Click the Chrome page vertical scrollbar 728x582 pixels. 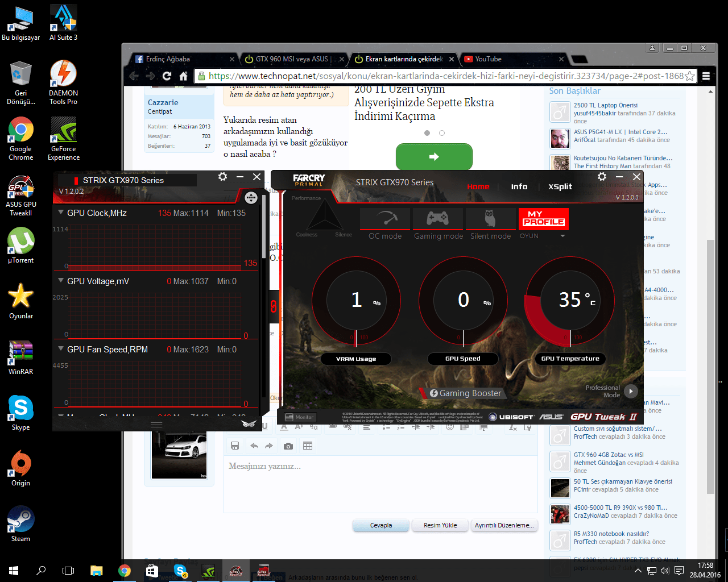710,367
